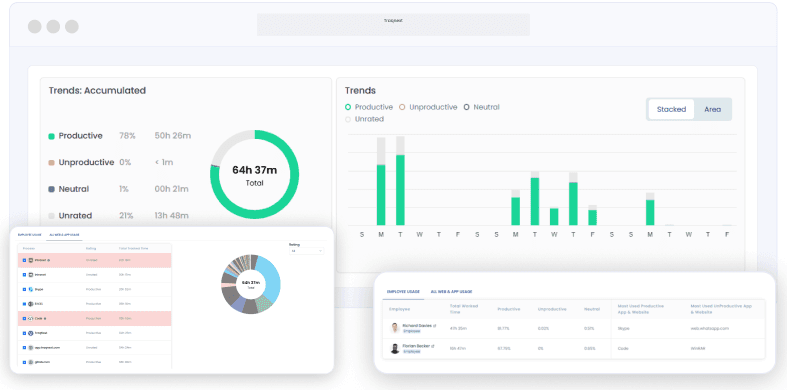The height and width of the screenshot is (390, 787).
Task: Switch Trends chart to Area view
Action: (712, 109)
